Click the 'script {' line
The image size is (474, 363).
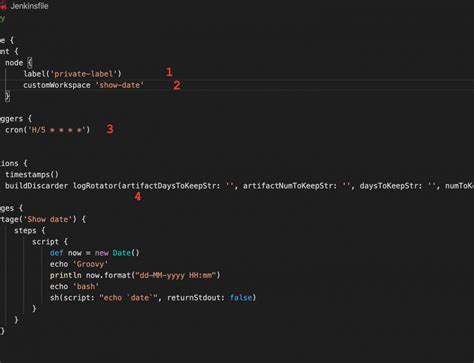50,242
